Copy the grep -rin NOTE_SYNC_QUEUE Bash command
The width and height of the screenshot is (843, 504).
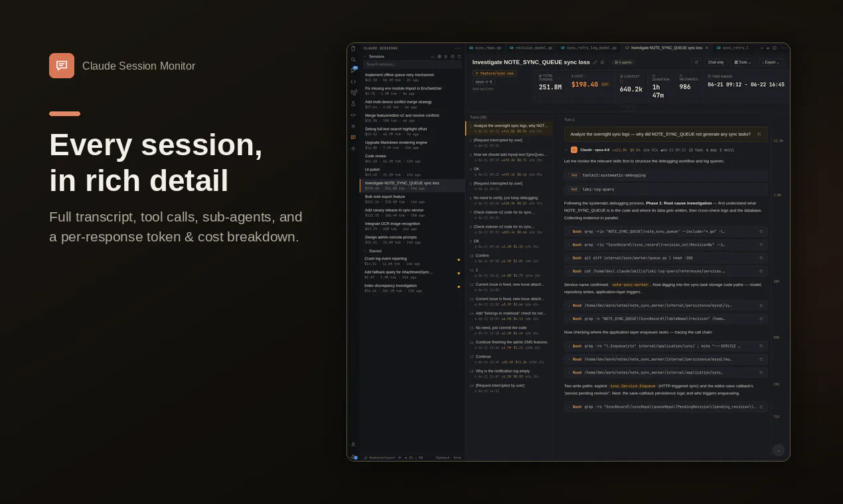click(x=761, y=231)
